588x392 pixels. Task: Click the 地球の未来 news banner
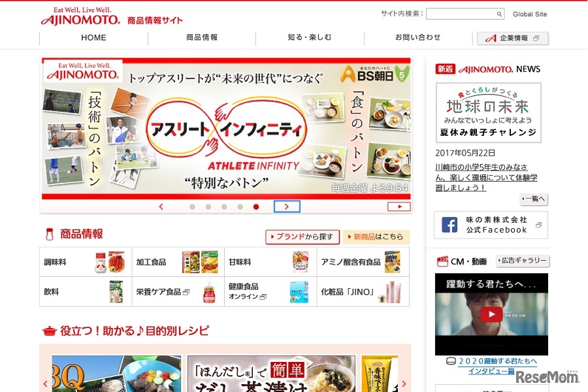coord(488,112)
